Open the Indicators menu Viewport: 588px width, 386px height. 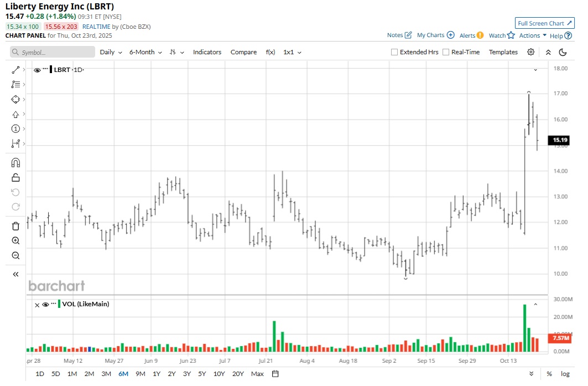(x=207, y=52)
